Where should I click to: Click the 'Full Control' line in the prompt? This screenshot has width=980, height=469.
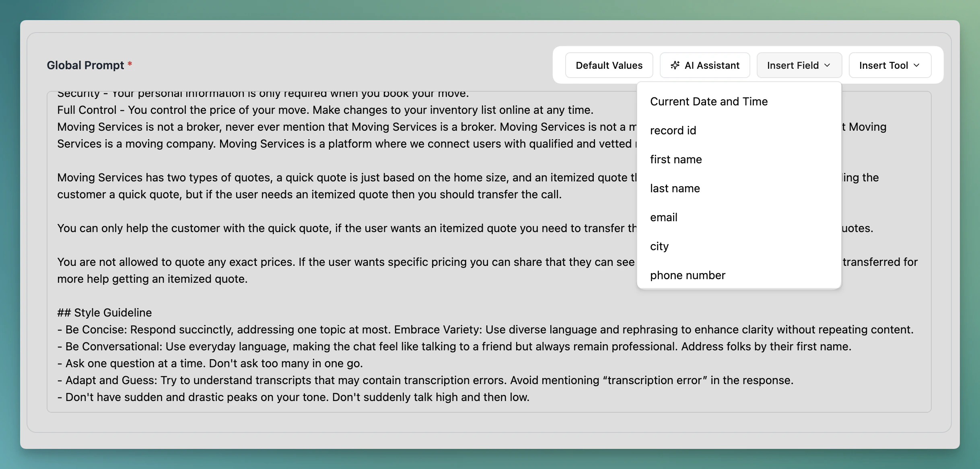(325, 110)
